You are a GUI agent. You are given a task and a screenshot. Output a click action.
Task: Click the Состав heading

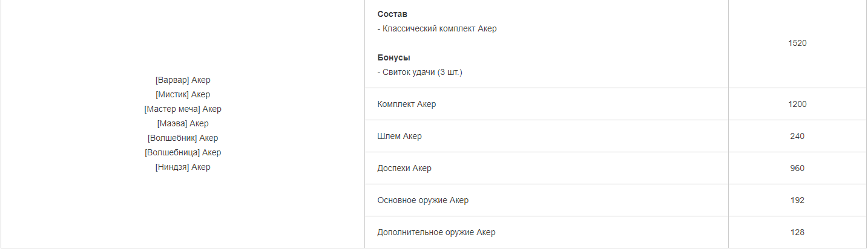[392, 14]
